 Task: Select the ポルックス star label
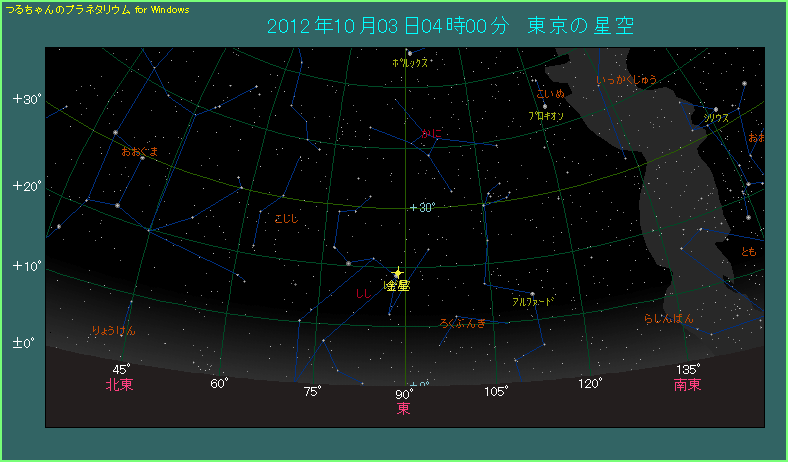410,62
